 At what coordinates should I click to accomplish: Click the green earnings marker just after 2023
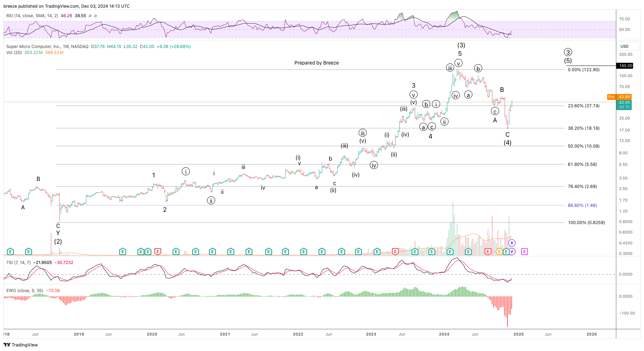[377, 251]
